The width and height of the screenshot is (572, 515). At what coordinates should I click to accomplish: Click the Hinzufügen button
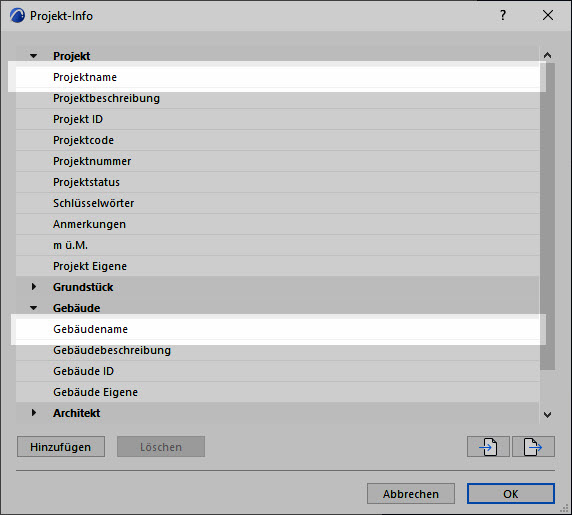(61, 446)
